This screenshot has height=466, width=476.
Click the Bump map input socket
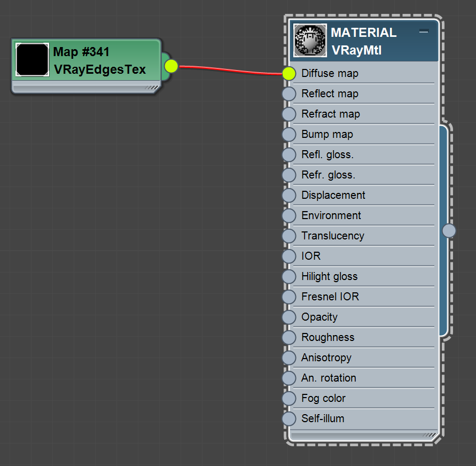click(288, 135)
